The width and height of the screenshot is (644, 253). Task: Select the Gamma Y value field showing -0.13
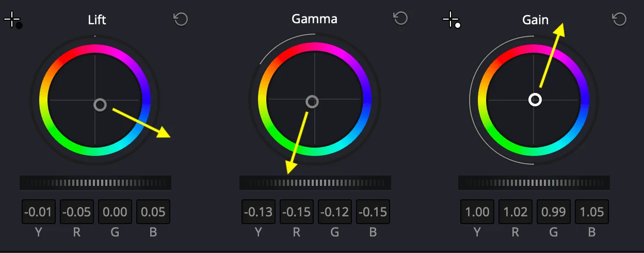(x=259, y=212)
